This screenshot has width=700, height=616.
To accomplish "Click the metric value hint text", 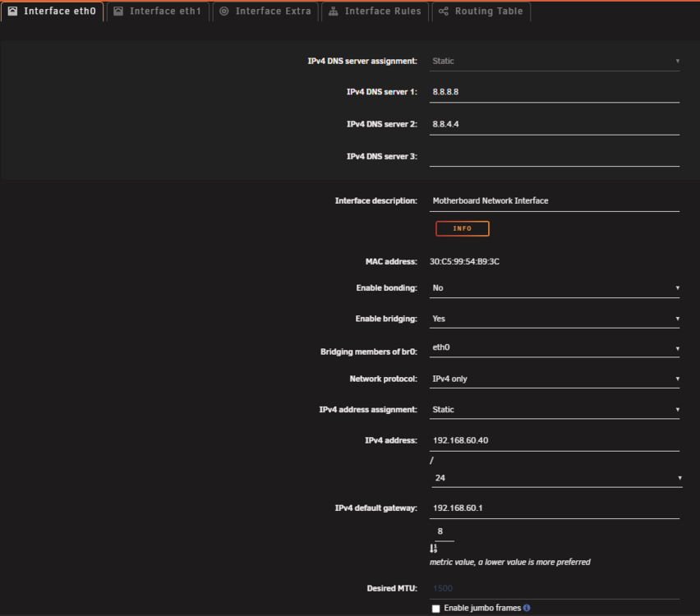I will tap(510, 563).
